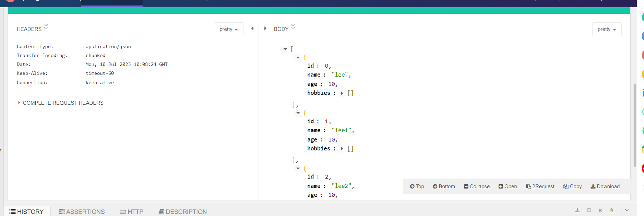Toggle the history select checkbox
The image size is (644, 216).
[589, 210]
